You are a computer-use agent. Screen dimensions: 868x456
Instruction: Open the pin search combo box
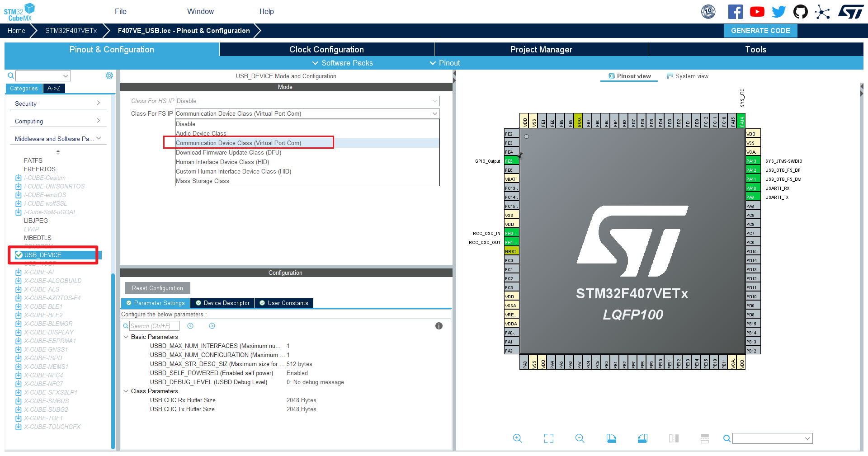click(x=772, y=438)
